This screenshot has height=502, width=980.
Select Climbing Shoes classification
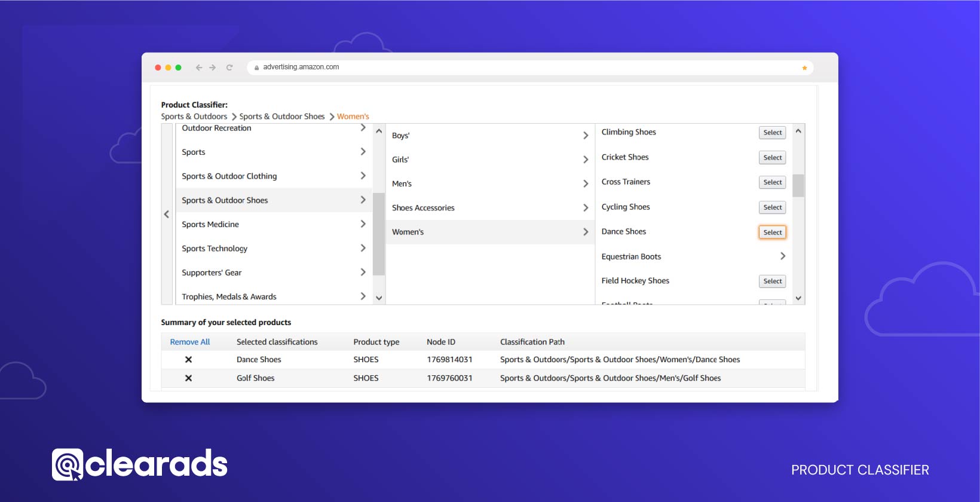[772, 133]
